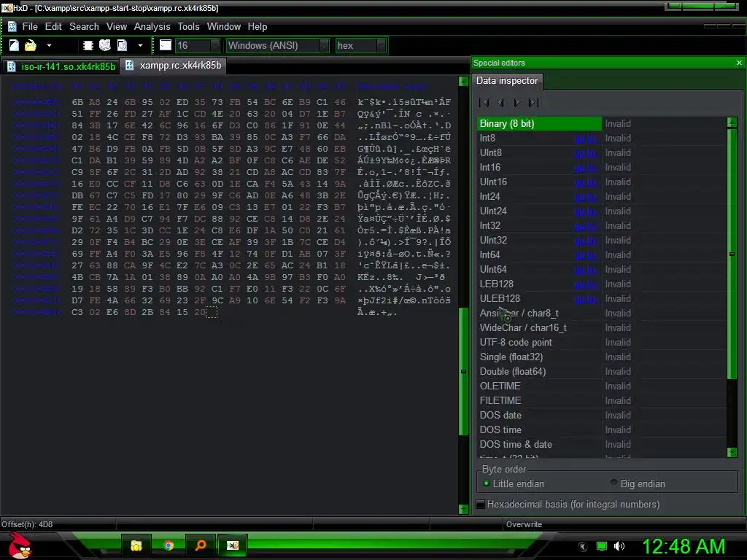This screenshot has width=747, height=560.
Task: Open the Angry Birds start button
Action: 20,545
